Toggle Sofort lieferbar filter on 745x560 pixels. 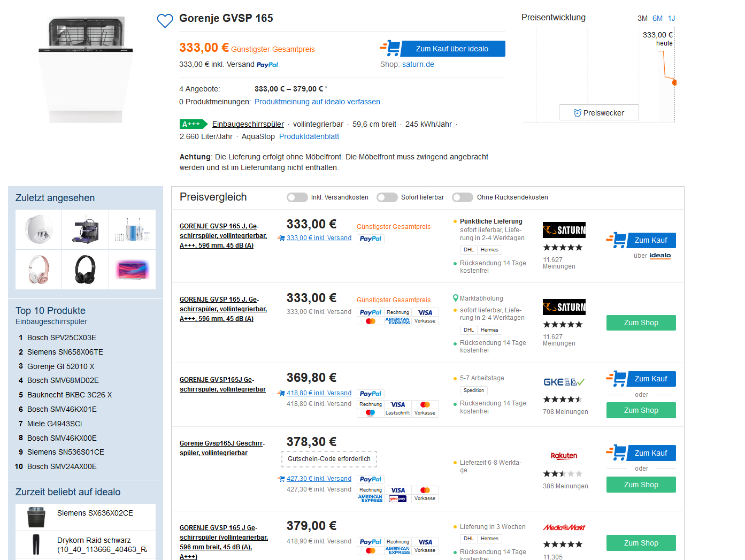tap(387, 197)
